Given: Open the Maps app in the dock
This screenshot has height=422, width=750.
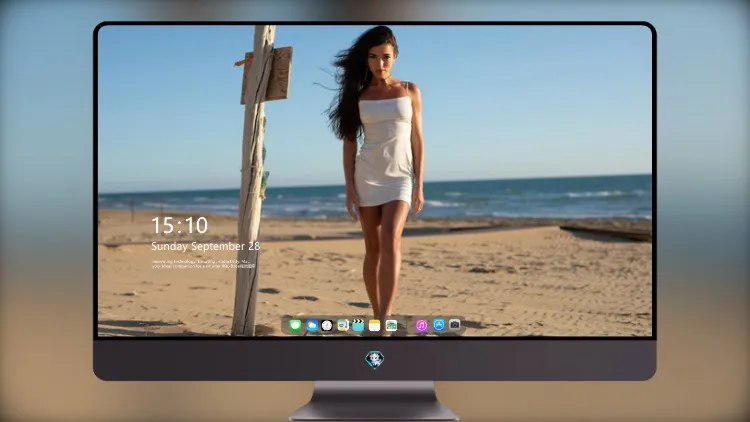Looking at the screenshot, I should click(x=343, y=325).
